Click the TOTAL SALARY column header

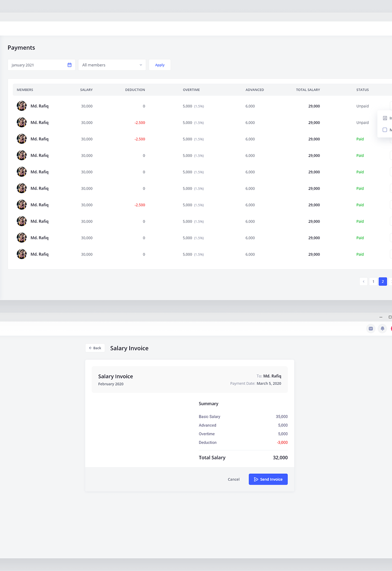click(x=308, y=90)
